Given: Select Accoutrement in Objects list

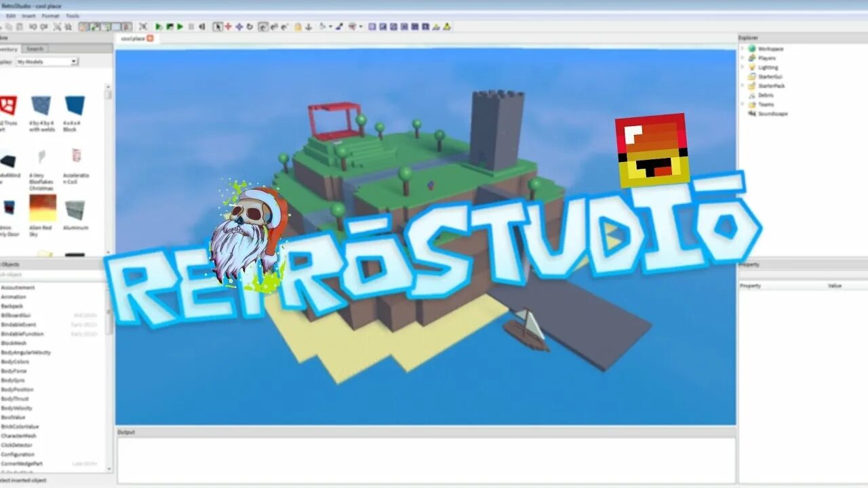Looking at the screenshot, I should pyautogui.click(x=18, y=287).
